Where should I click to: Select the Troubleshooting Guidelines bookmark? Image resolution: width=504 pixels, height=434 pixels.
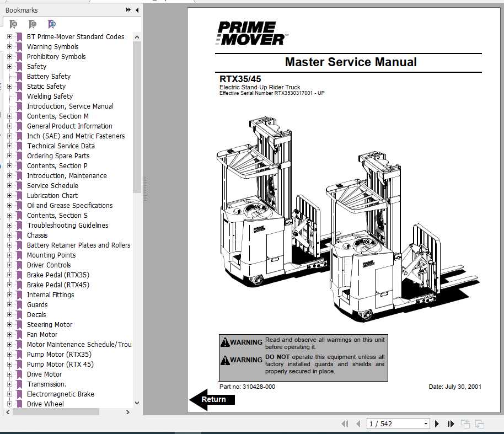67,225
